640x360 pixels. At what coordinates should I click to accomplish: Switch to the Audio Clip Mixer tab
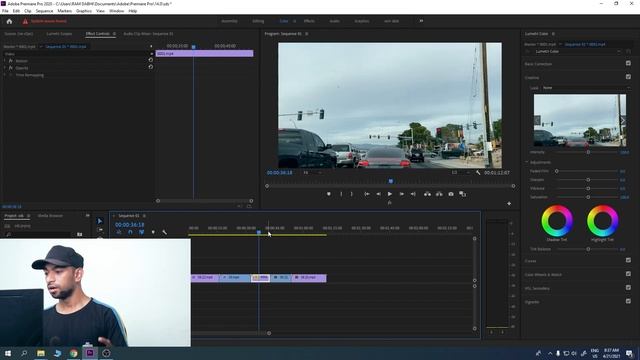click(x=148, y=34)
